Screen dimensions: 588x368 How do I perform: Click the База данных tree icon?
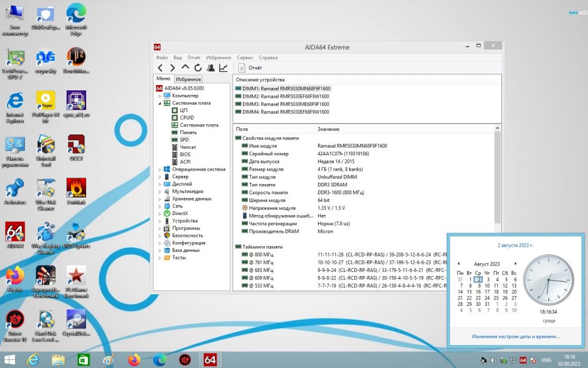(x=167, y=250)
